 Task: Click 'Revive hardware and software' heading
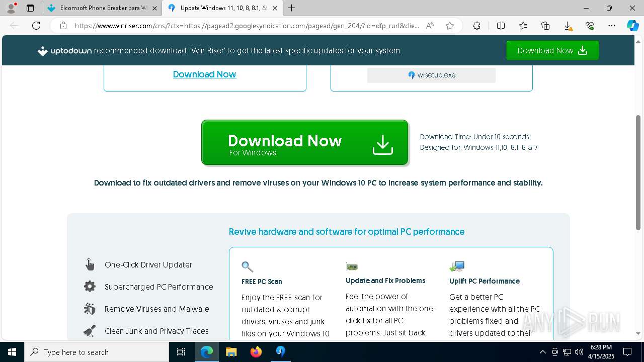click(347, 232)
